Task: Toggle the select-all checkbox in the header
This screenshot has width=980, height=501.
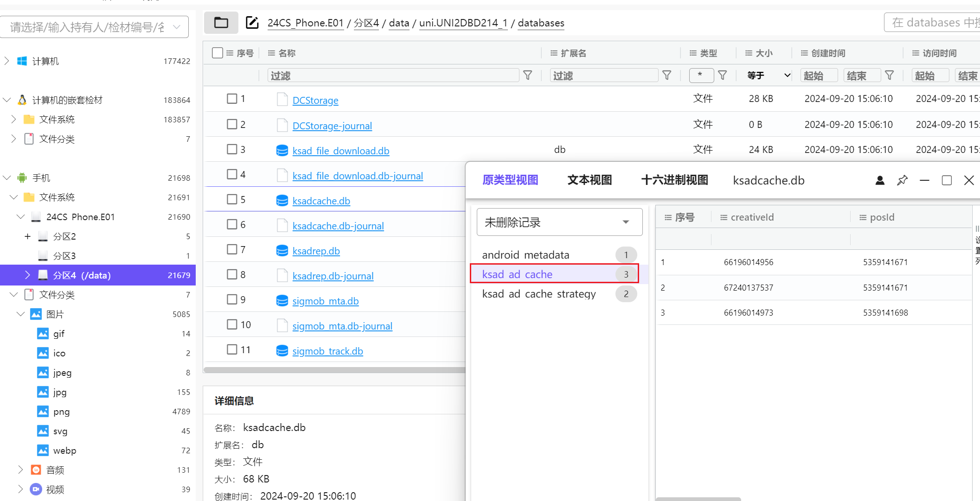Action: (x=218, y=53)
